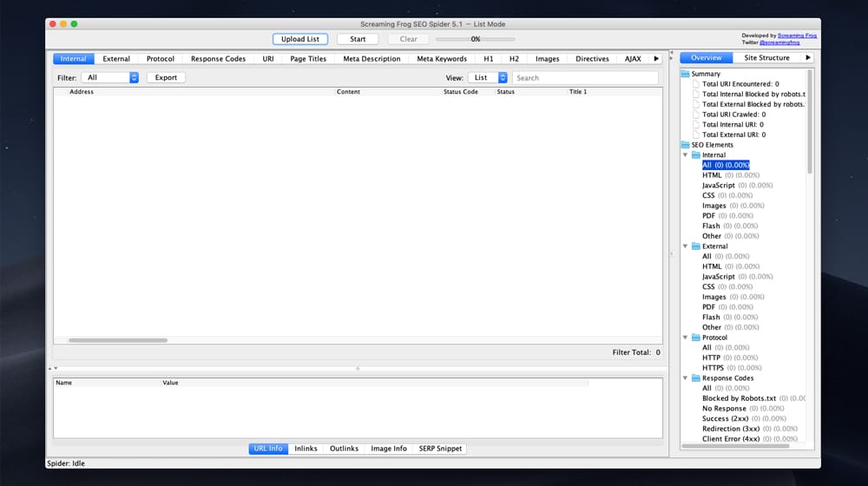Click the SEO Elements folder icon
This screenshot has width=868, height=486.
(x=686, y=145)
